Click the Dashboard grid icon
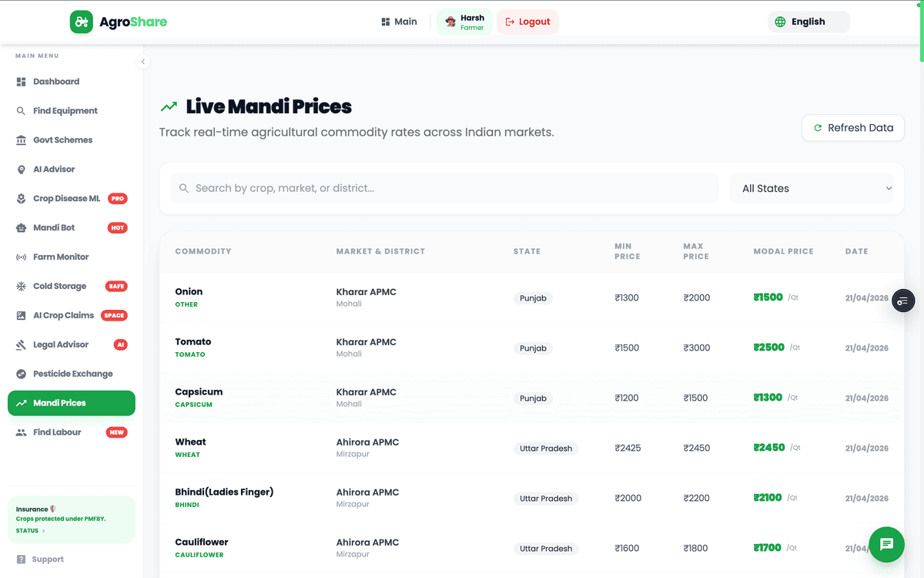924x578 pixels. 21,82
